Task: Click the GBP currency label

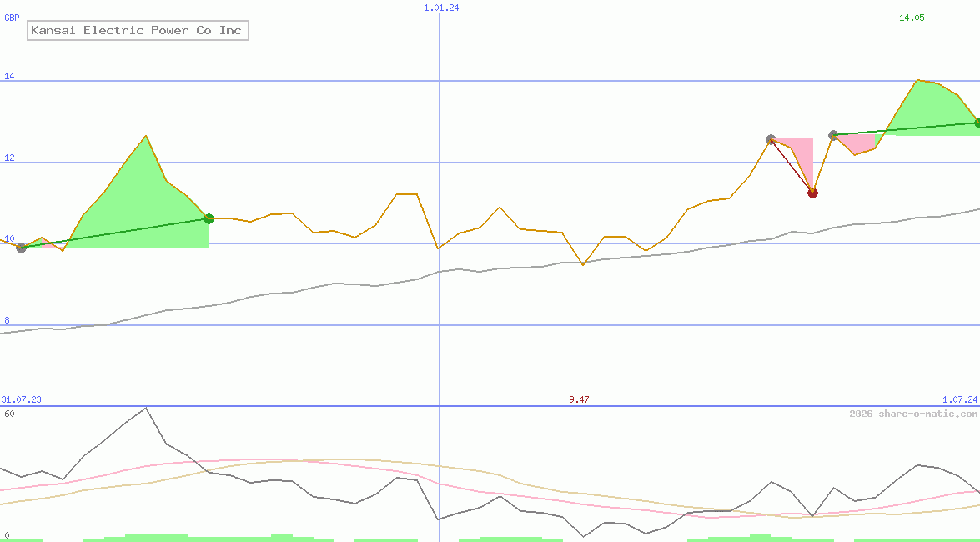Action: pyautogui.click(x=12, y=18)
